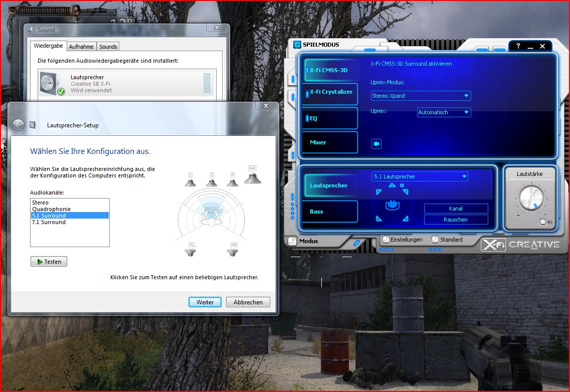Open the Upmix Automatisch dropdown

(444, 112)
